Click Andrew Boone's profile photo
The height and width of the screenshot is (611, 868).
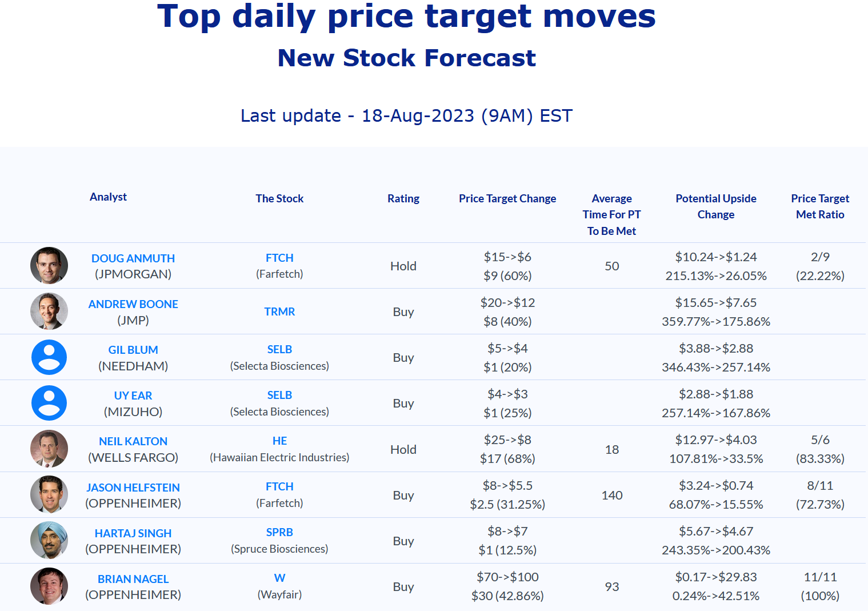pyautogui.click(x=49, y=312)
